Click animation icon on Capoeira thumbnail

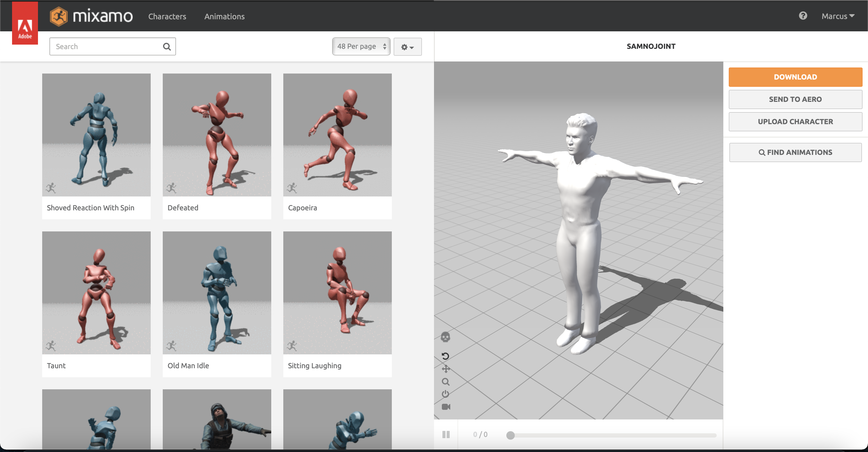[292, 188]
